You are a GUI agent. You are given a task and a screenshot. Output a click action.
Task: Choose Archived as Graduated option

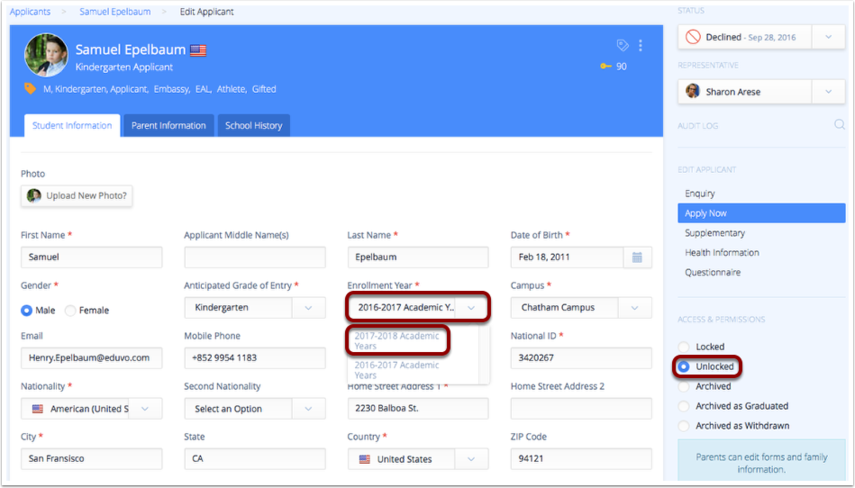click(x=684, y=406)
